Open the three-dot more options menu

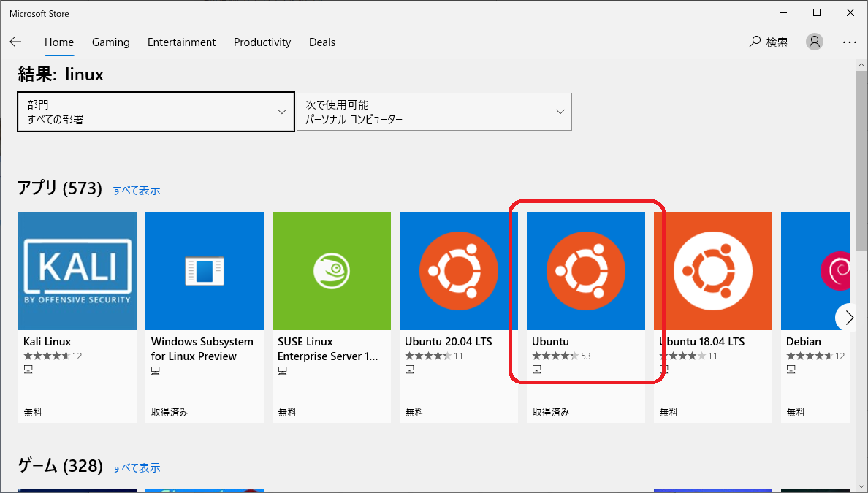coord(849,42)
